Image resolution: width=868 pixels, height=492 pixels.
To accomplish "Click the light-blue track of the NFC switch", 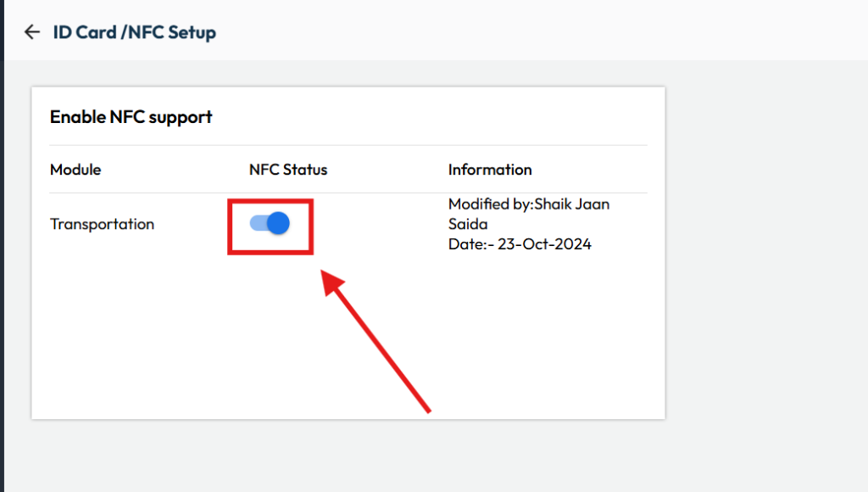I will tap(256, 223).
